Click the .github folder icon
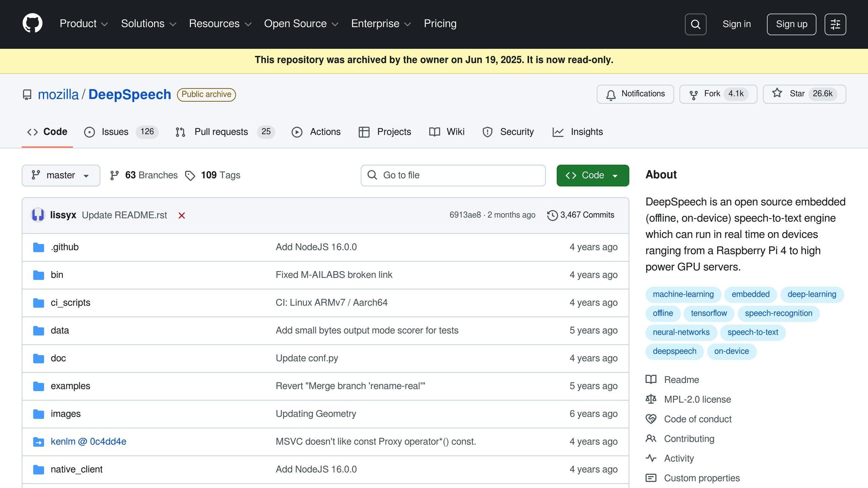Image resolution: width=868 pixels, height=488 pixels. tap(39, 247)
